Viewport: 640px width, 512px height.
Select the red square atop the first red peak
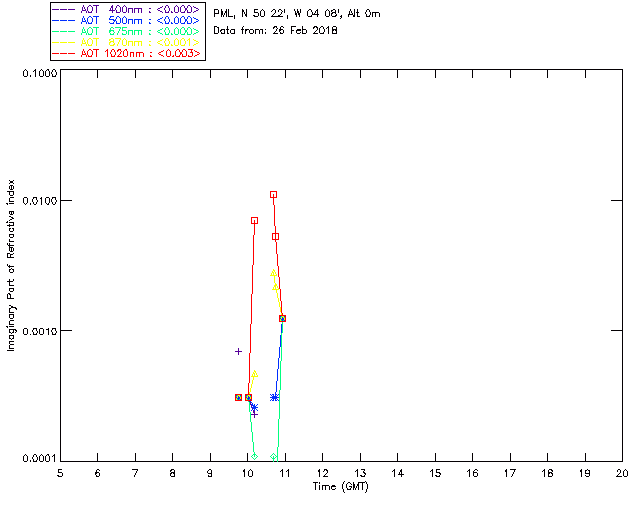point(254,220)
